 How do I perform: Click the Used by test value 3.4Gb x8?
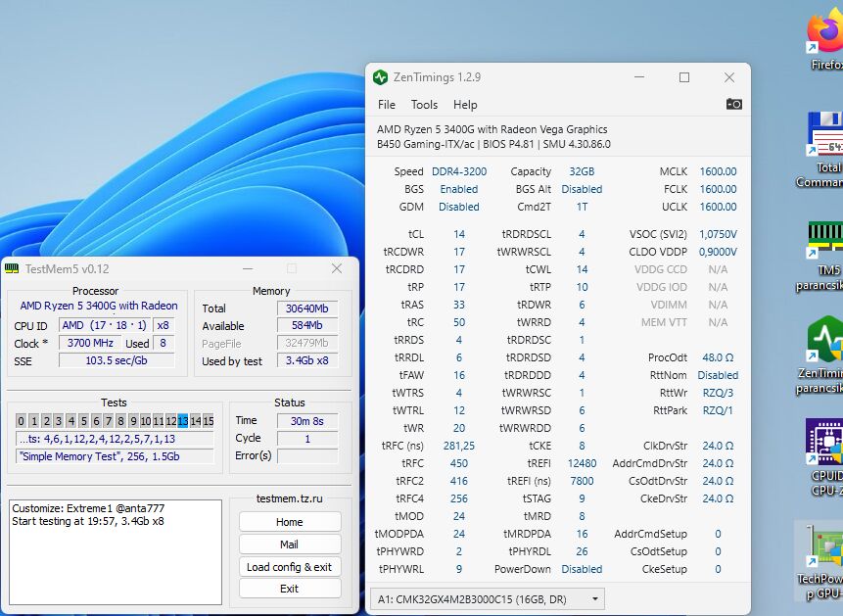click(307, 360)
